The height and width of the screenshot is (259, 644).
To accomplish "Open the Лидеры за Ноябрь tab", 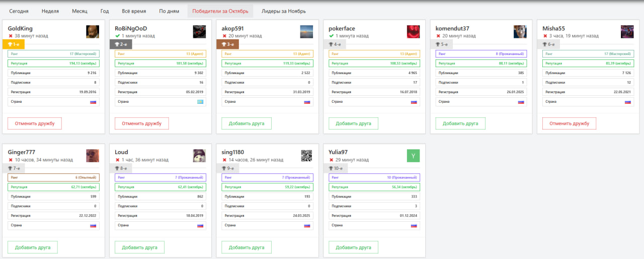I will [283, 11].
